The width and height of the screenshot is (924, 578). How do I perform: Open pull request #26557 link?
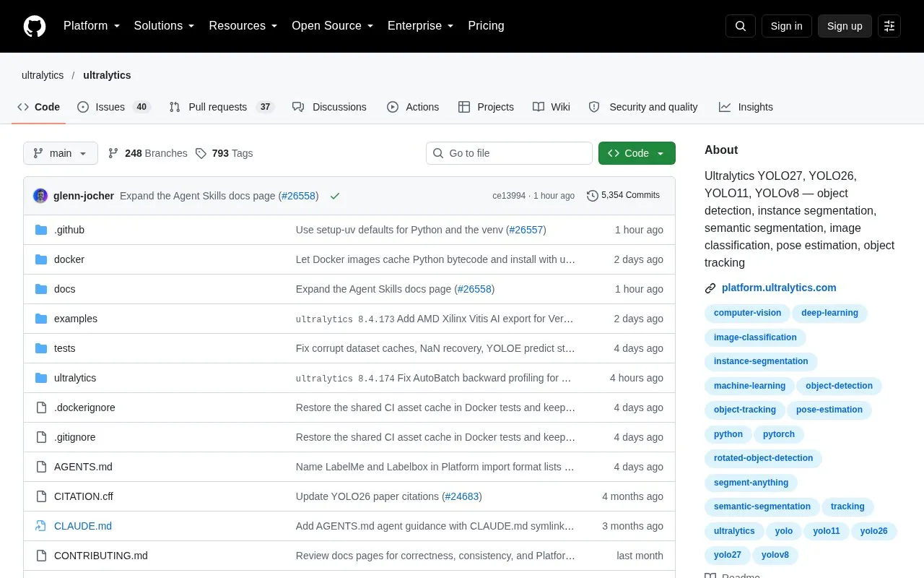[526, 230]
